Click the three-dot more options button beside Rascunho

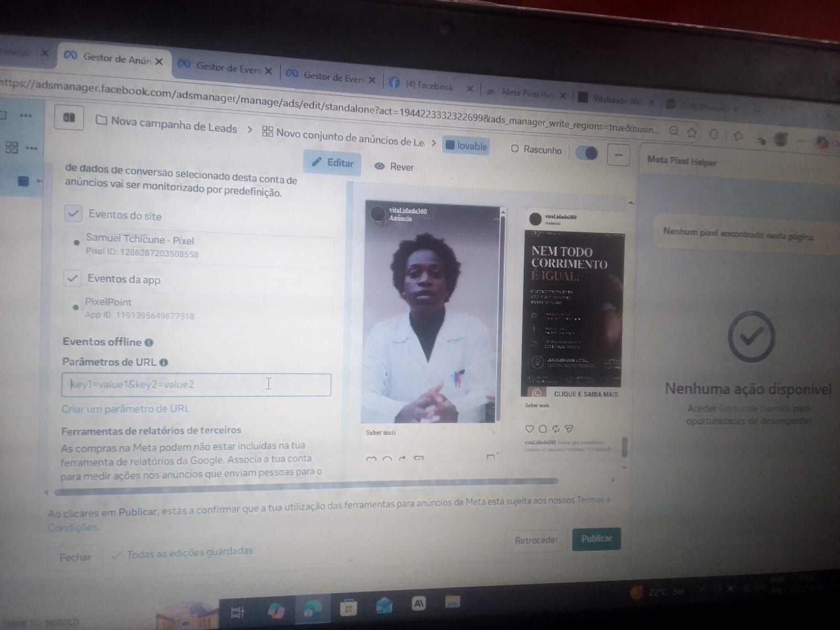coord(618,155)
